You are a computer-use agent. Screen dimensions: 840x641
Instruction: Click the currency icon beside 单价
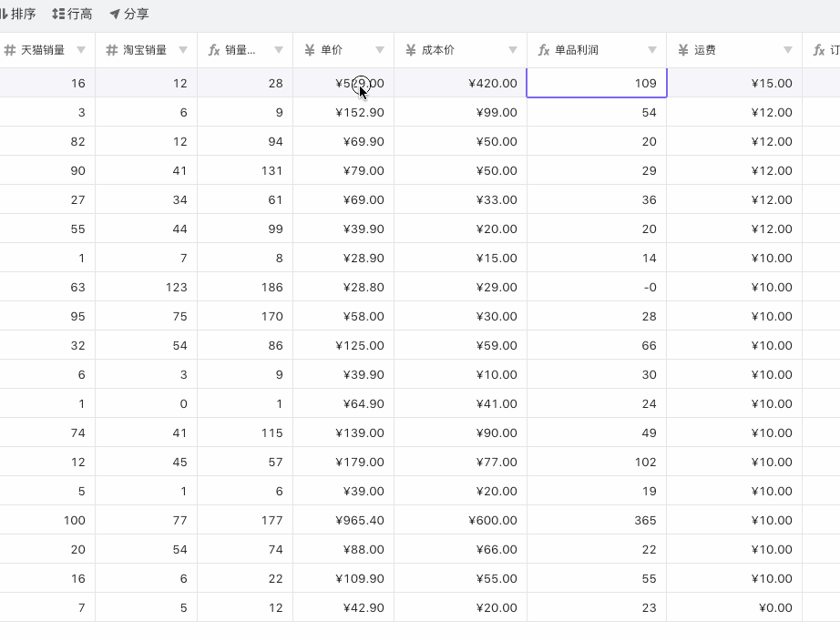pyautogui.click(x=310, y=50)
